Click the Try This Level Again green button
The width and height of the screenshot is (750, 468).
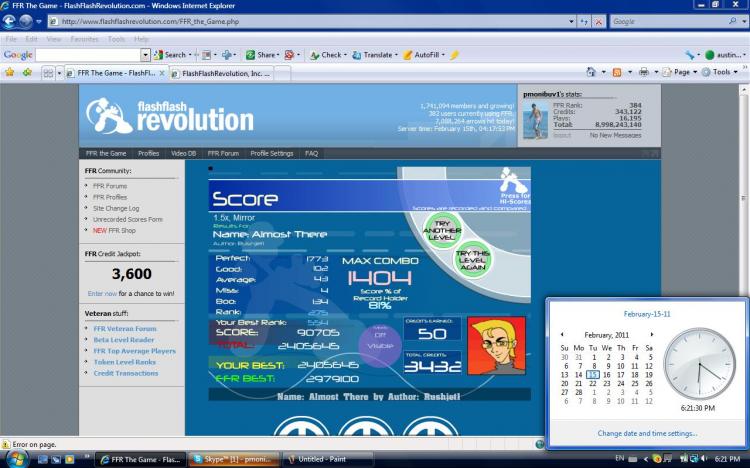pyautogui.click(x=473, y=260)
